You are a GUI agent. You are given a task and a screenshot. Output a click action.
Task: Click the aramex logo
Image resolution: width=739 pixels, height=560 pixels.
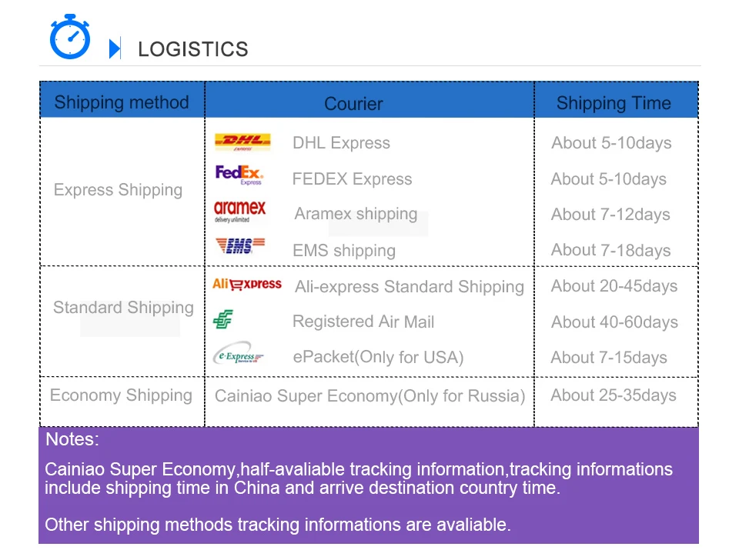239,211
